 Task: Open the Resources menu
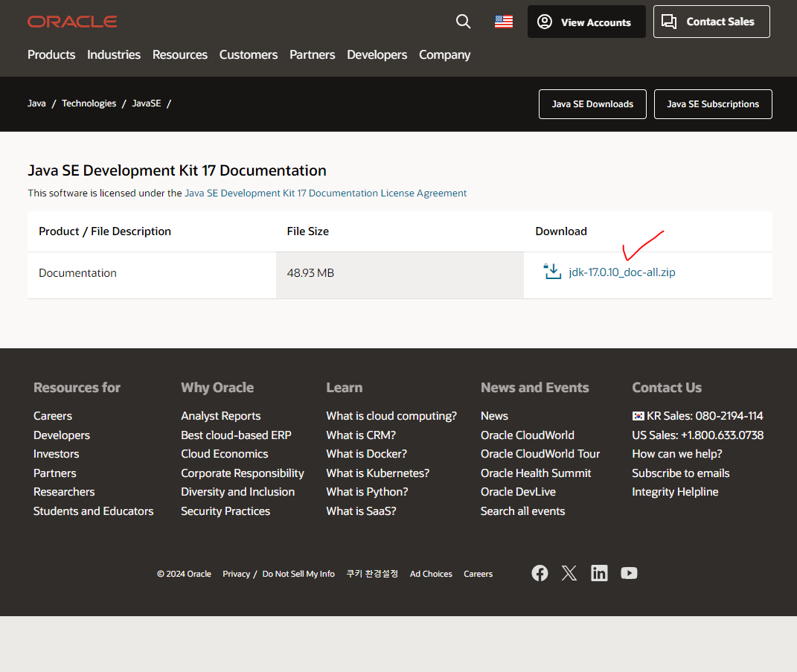point(180,55)
